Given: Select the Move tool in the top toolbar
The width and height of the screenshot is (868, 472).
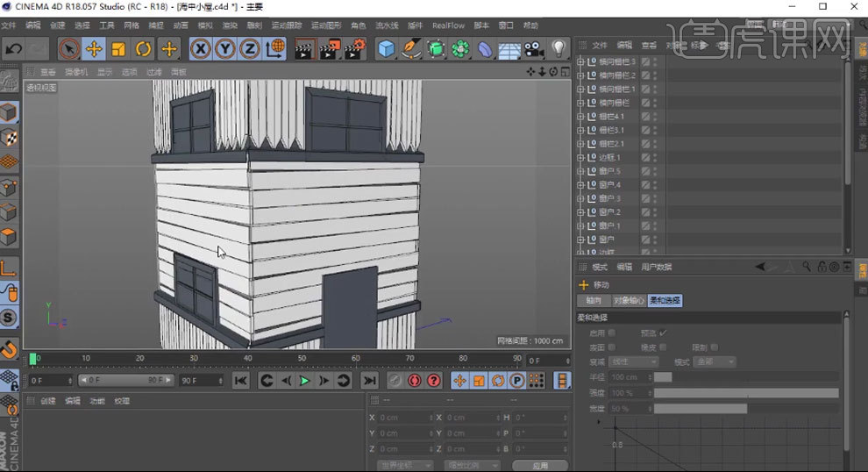Looking at the screenshot, I should click(94, 49).
